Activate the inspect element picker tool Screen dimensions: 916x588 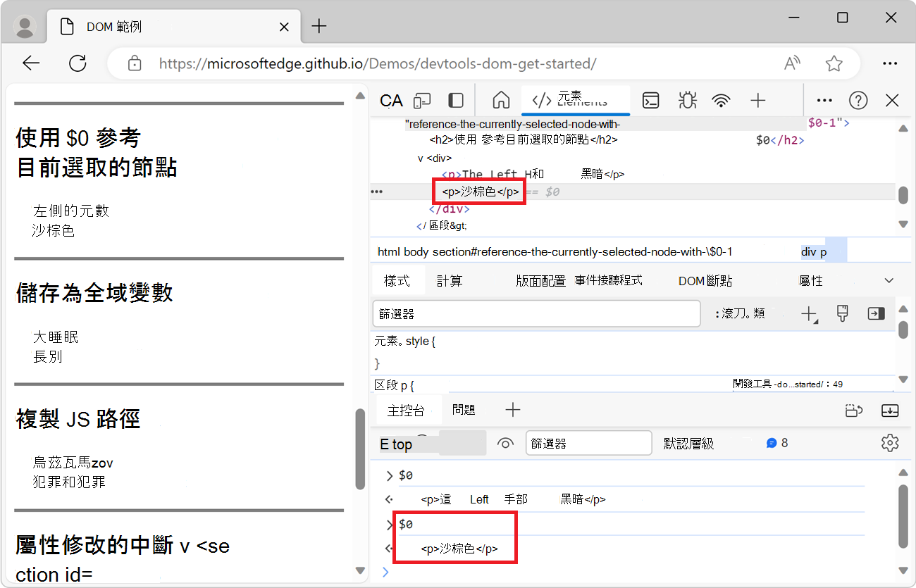pos(391,101)
